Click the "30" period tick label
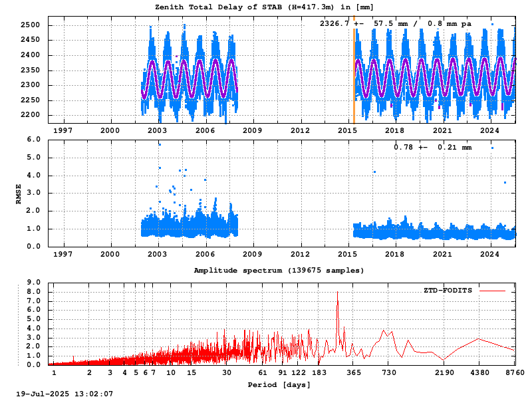Screen dimensions: 532x399 pyautogui.click(x=227, y=373)
